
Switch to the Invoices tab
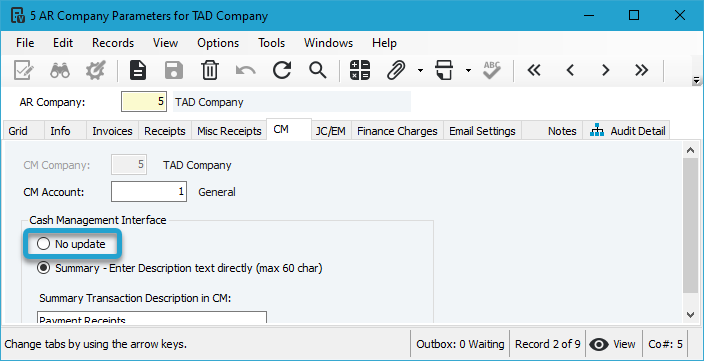[x=112, y=131]
